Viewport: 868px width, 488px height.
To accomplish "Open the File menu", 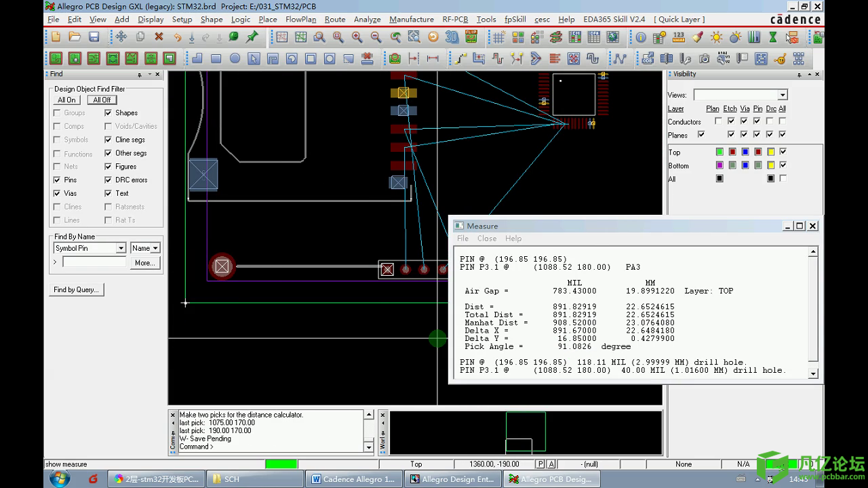I will 53,19.
